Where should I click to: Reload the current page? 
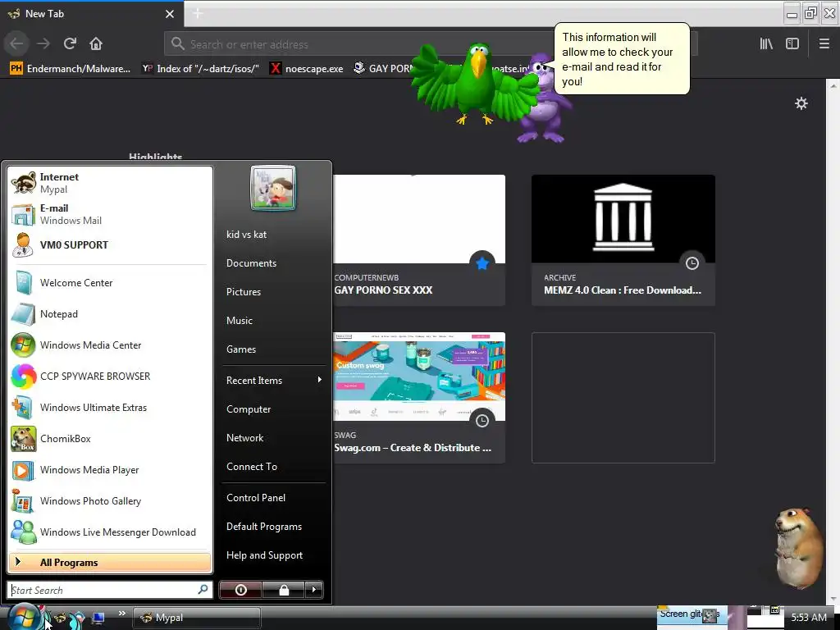point(70,43)
